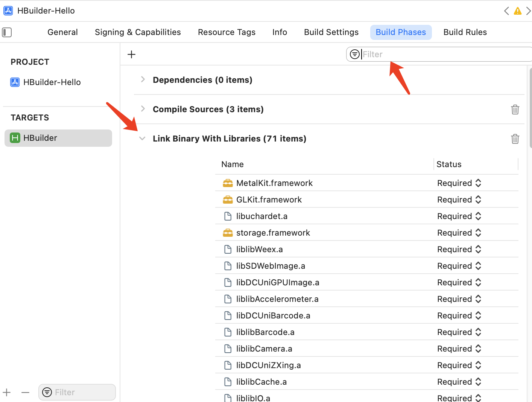Change liblibCache.a Required status
The image size is (532, 402).
click(x=459, y=382)
